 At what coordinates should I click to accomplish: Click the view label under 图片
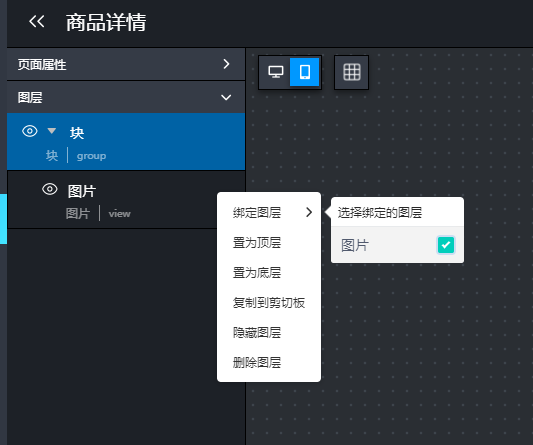[x=119, y=214]
